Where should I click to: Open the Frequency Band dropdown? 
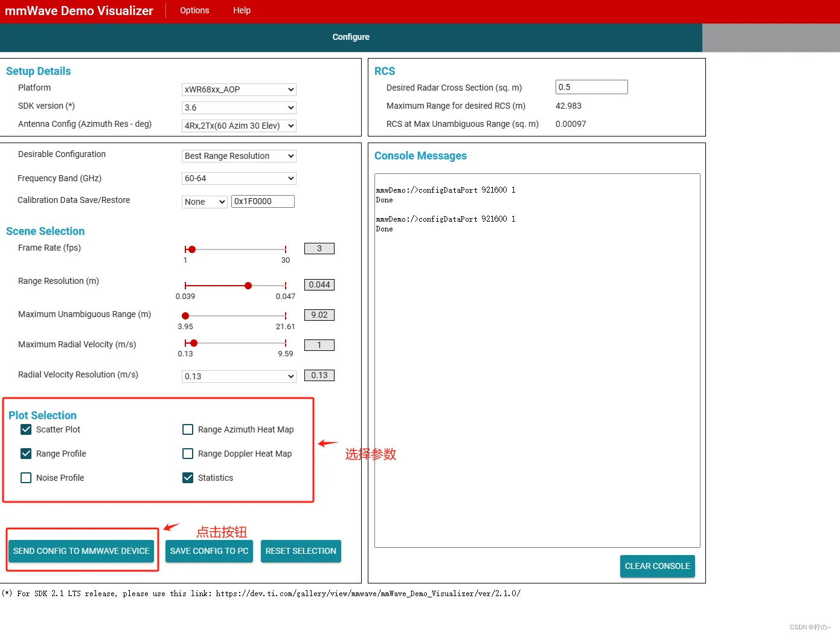point(239,178)
